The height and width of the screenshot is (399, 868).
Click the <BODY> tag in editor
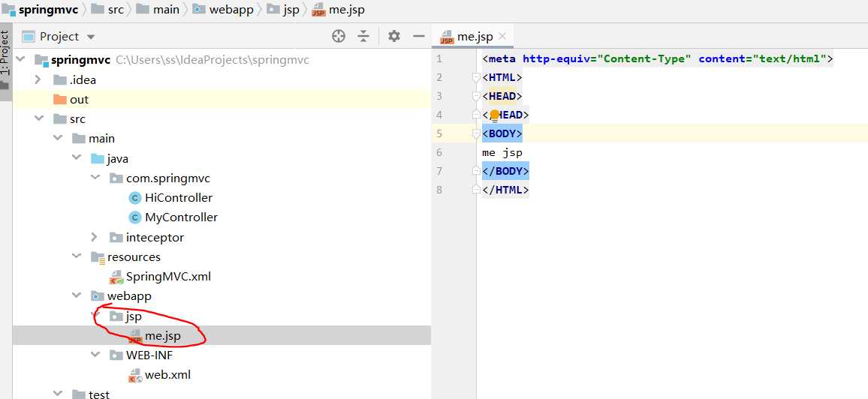point(502,133)
